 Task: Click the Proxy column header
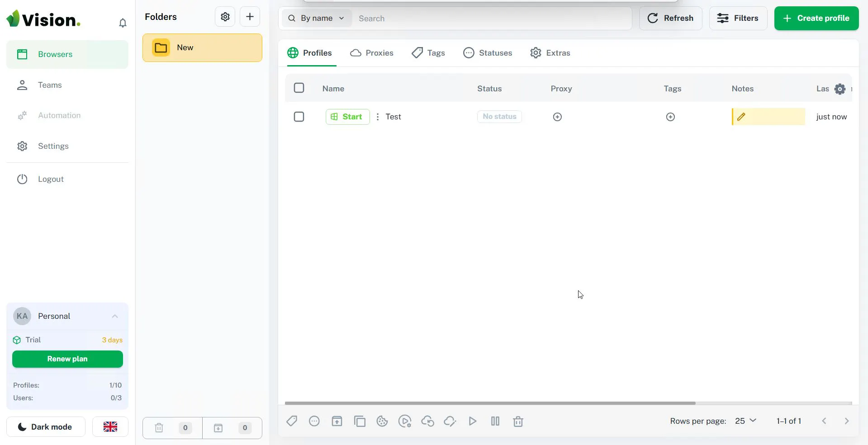pos(561,89)
